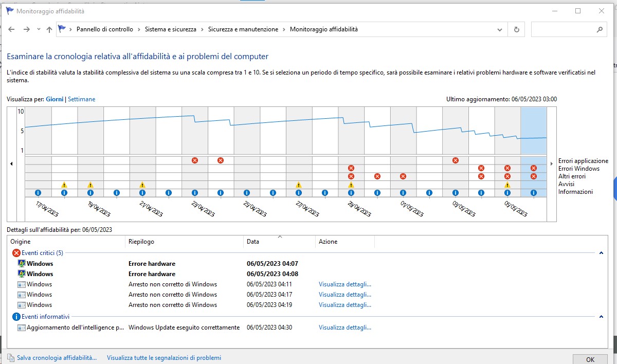The width and height of the screenshot is (617, 364).
Task: Focus the search box in the toolbar
Action: (x=569, y=29)
